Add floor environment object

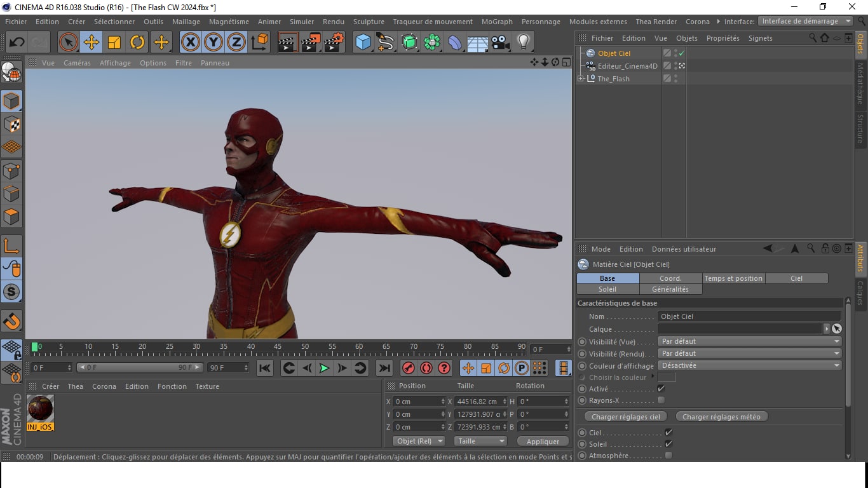pyautogui.click(x=478, y=43)
